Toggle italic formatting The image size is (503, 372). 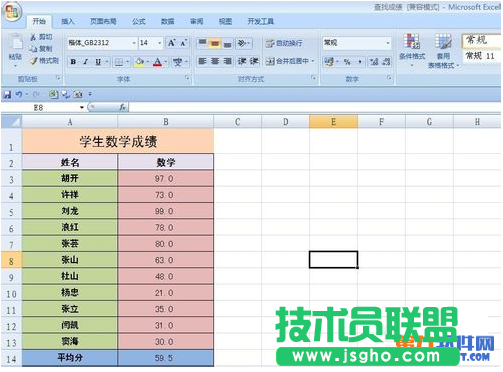click(x=85, y=62)
